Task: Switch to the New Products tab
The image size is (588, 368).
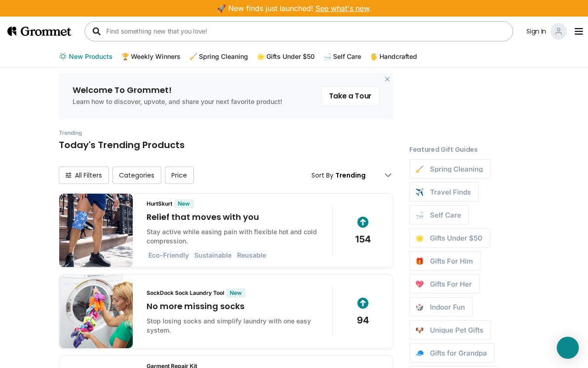Action: (x=86, y=57)
